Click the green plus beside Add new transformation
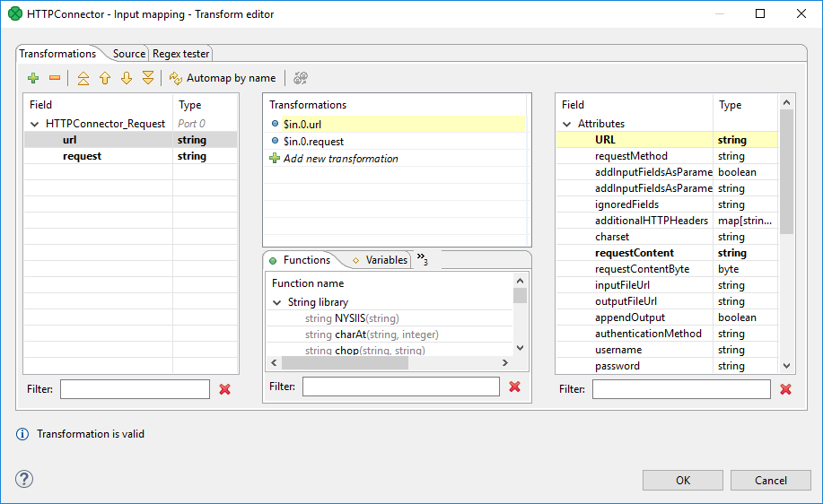 (x=274, y=158)
